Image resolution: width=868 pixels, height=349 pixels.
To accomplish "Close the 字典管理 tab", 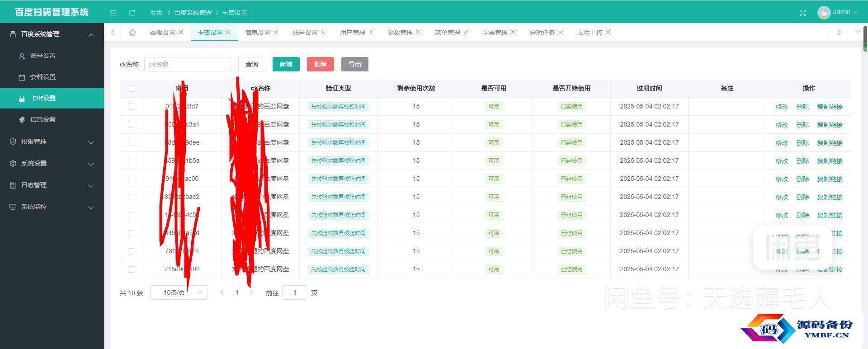I will point(513,32).
